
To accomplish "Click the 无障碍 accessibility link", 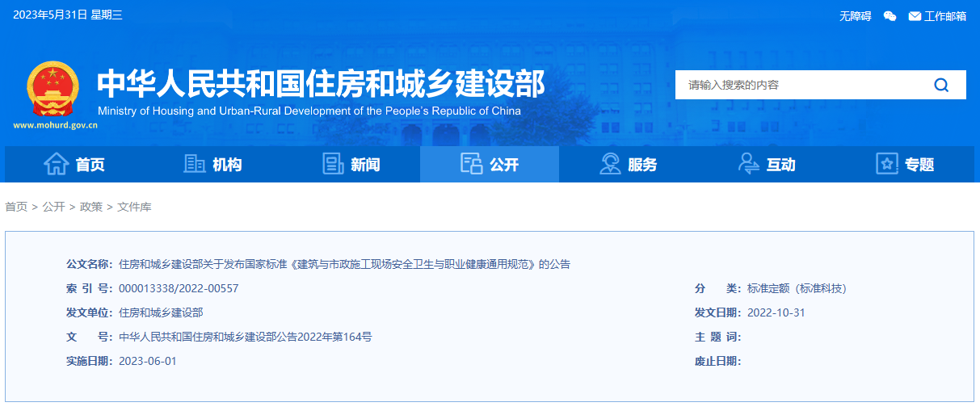I will click(x=855, y=16).
